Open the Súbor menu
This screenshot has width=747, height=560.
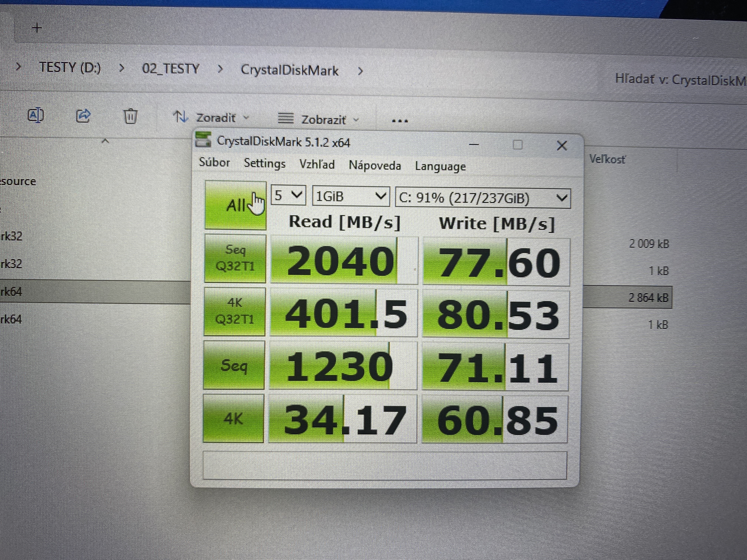tap(214, 162)
